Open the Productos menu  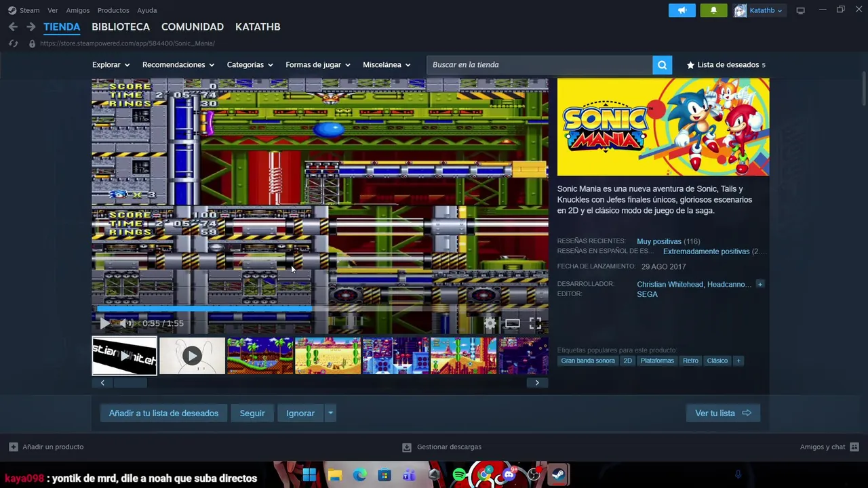tap(113, 10)
